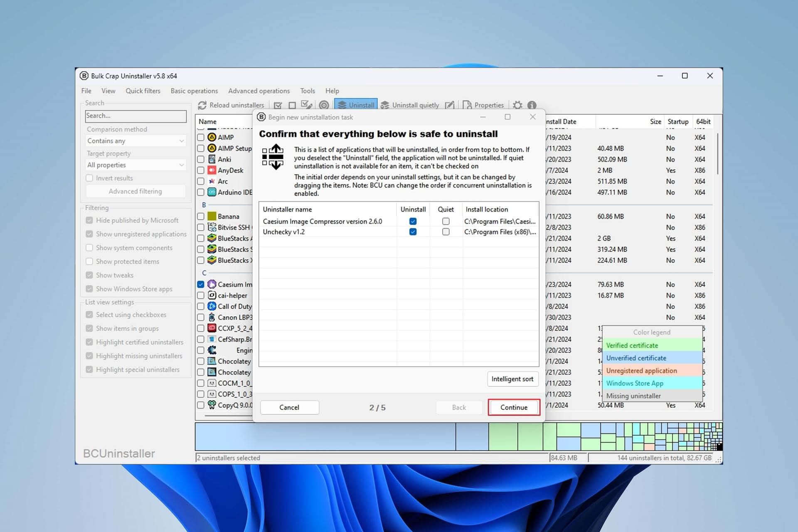Enable Quiet for Caesium Image Compressor
This screenshot has width=798, height=532.
tap(446, 221)
